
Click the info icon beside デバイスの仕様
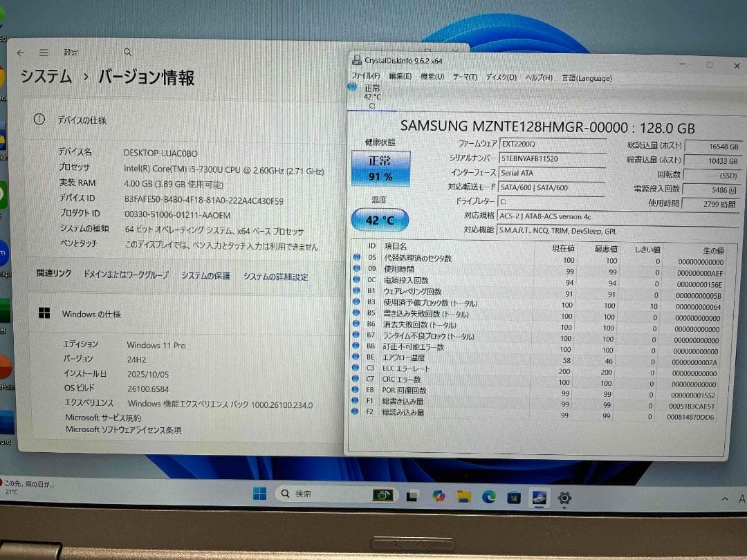[x=39, y=120]
